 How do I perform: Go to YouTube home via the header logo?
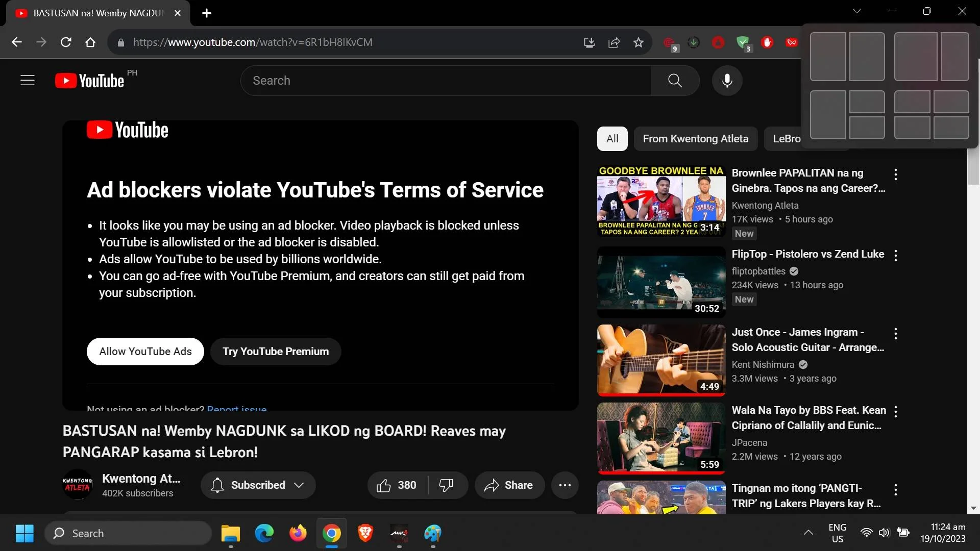click(90, 81)
